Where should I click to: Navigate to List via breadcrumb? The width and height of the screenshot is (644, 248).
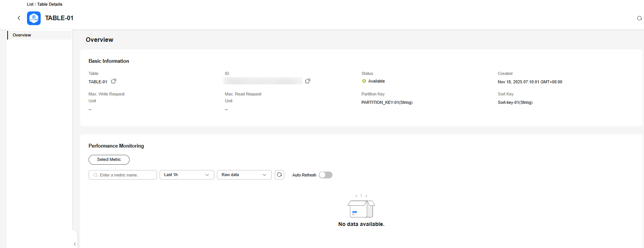click(30, 4)
